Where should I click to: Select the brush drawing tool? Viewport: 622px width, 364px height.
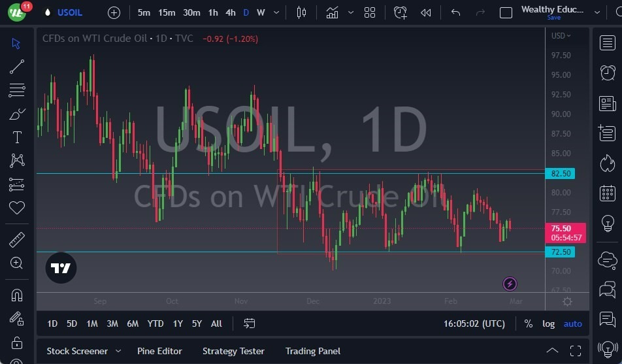[x=17, y=114]
